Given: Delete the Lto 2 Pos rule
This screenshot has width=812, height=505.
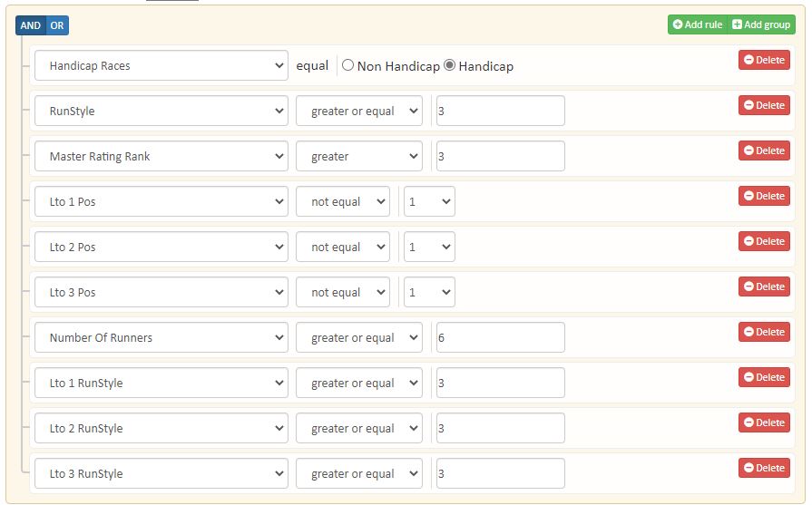Looking at the screenshot, I should pos(764,241).
